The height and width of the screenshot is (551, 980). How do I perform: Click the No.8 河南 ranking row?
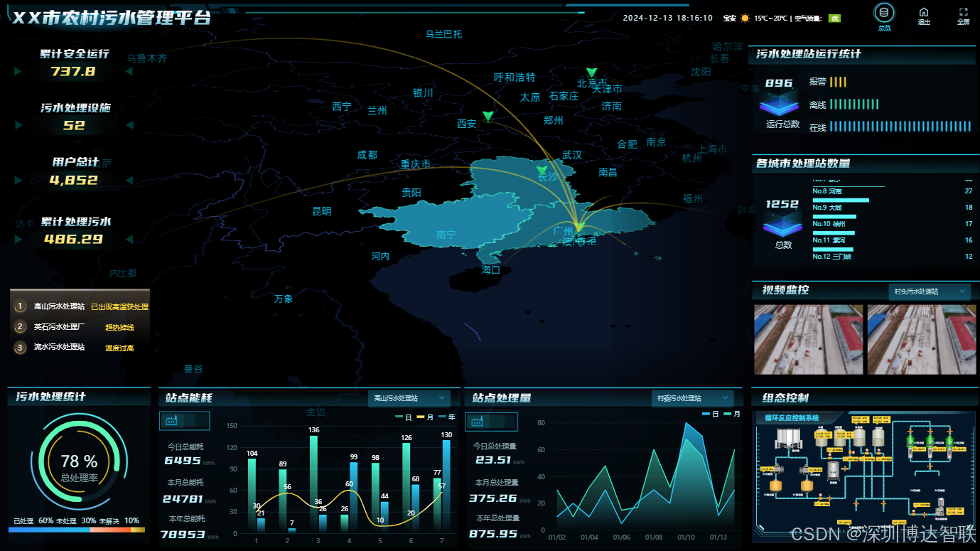coord(893,195)
